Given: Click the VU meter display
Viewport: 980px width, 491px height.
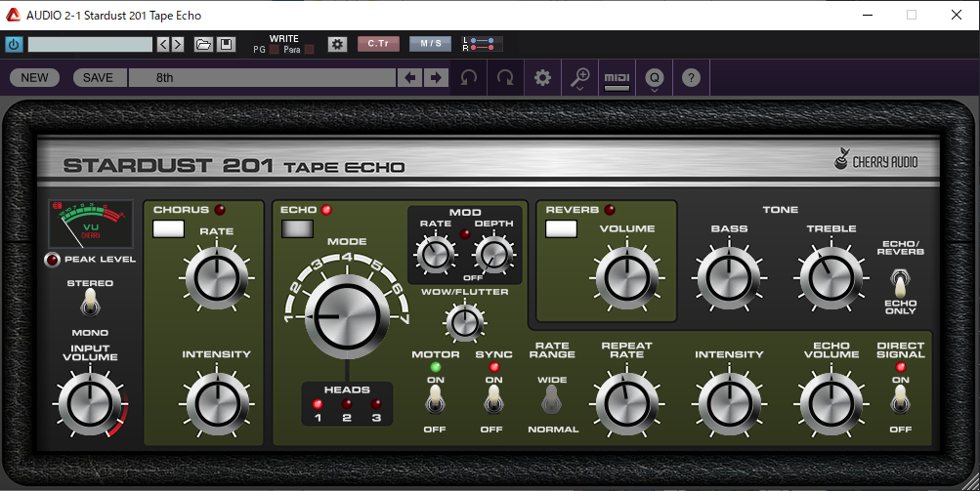Looking at the screenshot, I should click(91, 225).
